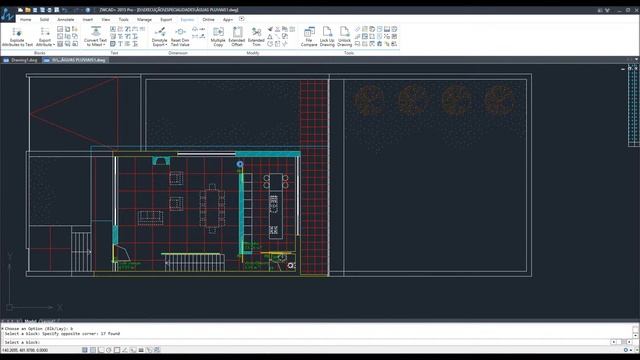Switch to the Tools ribbon tab

(x=124, y=20)
